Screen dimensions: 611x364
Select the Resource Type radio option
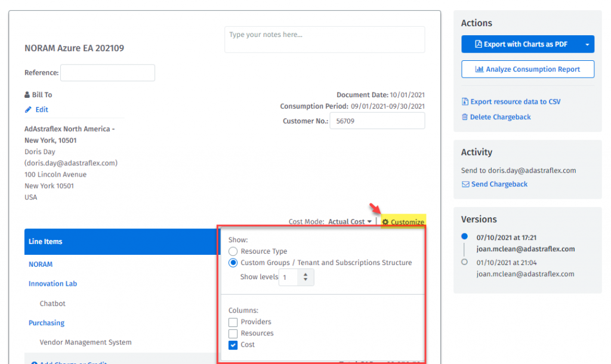233,252
